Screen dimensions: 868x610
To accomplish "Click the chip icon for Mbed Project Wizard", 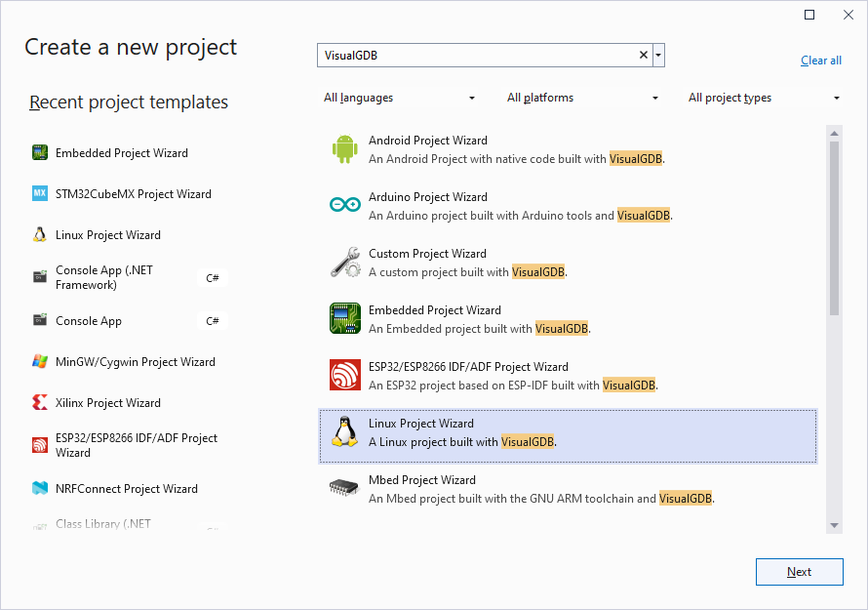I will coord(344,488).
